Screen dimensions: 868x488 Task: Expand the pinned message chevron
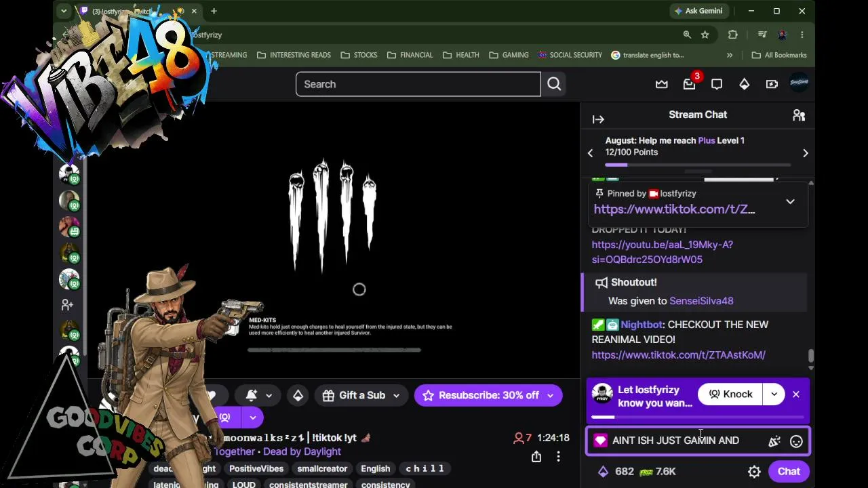[790, 201]
